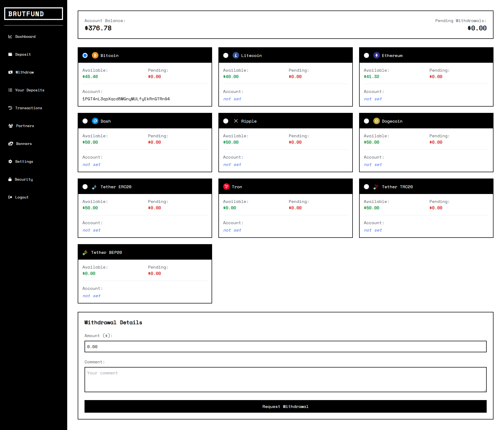Click the Ethereum diamond icon
Screen dimensions: 504x430
click(376, 55)
